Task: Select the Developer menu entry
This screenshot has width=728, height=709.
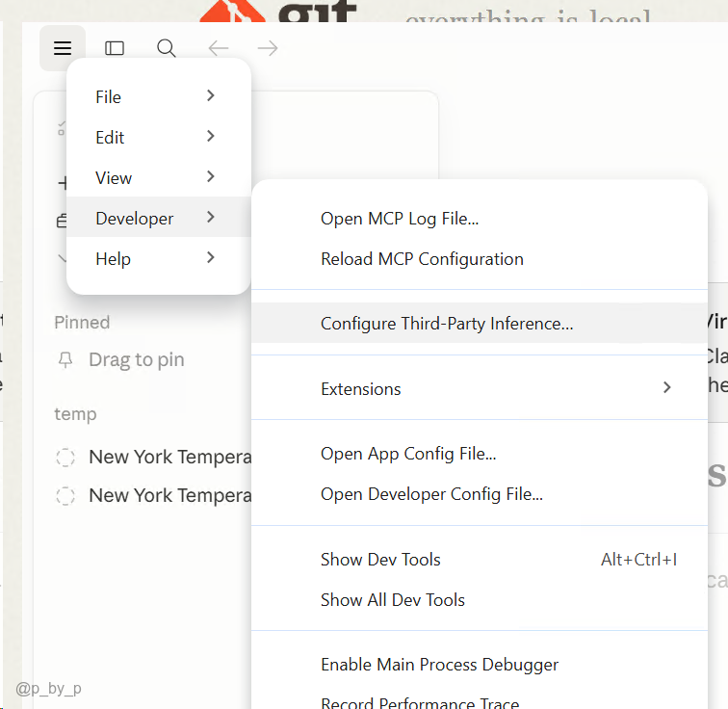Action: coord(159,218)
